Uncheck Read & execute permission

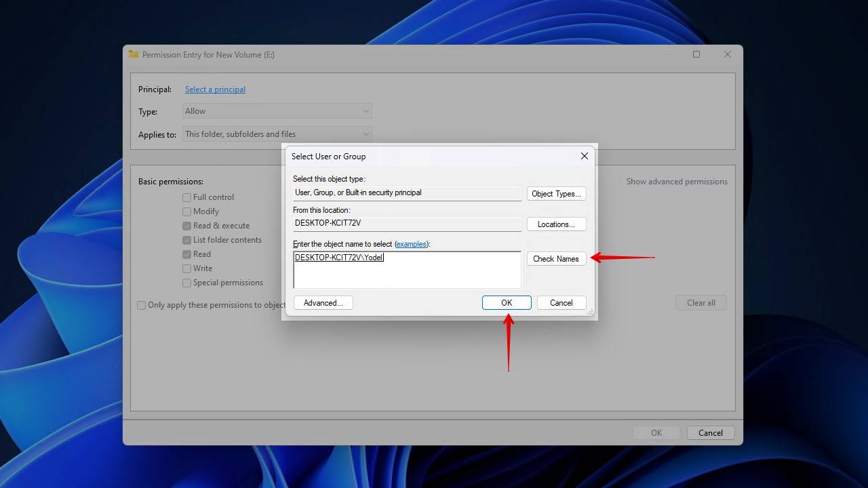(x=186, y=226)
